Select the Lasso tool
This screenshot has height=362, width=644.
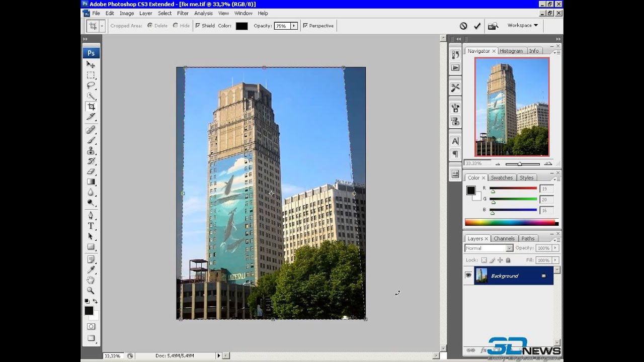(x=91, y=85)
